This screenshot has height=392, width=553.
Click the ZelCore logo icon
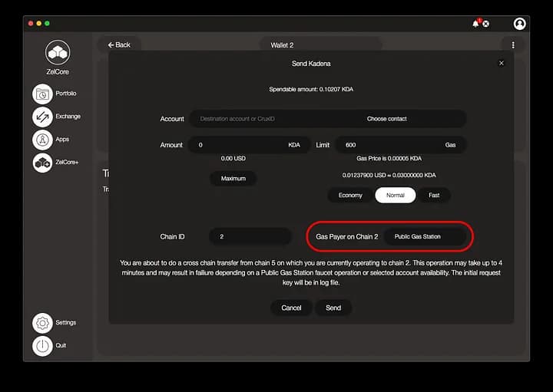58,52
